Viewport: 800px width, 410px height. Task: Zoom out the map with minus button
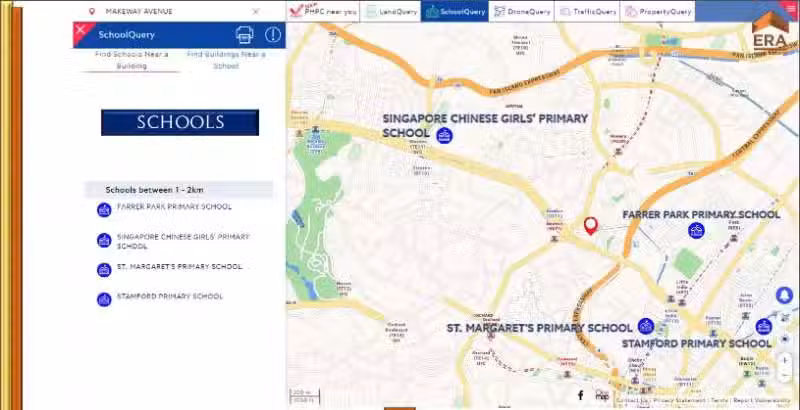point(785,375)
